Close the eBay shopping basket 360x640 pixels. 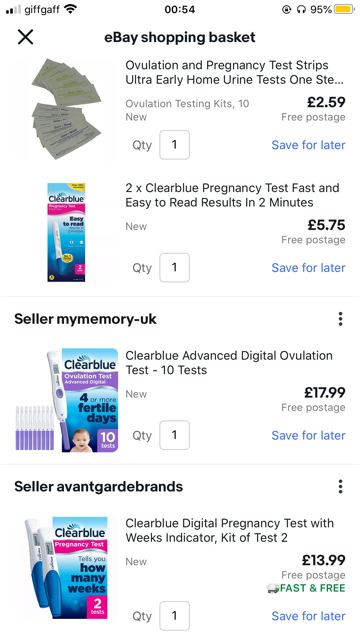click(x=25, y=37)
